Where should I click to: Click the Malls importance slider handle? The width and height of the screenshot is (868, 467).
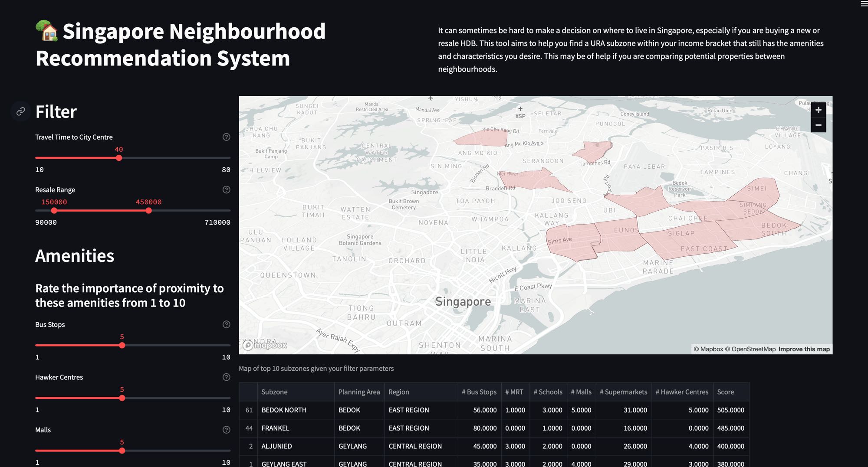(x=122, y=451)
